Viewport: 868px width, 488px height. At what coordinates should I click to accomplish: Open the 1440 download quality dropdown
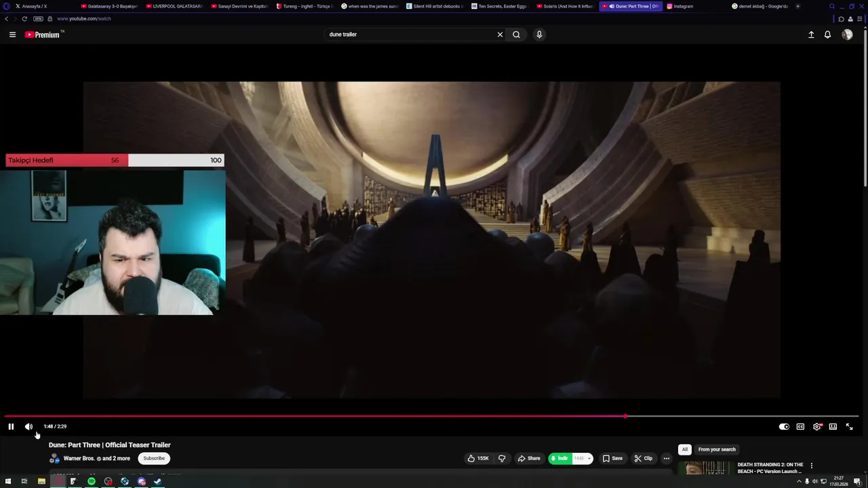click(x=583, y=458)
